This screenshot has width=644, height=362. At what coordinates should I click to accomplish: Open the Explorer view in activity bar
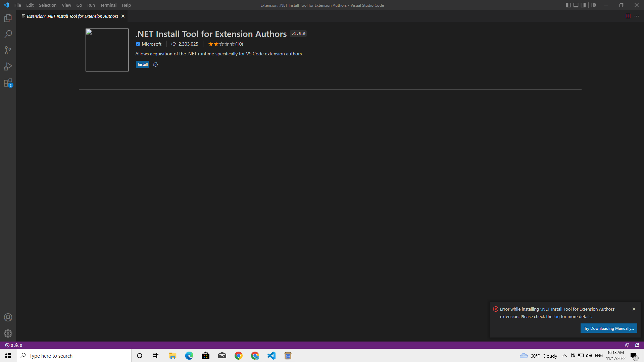click(8, 18)
